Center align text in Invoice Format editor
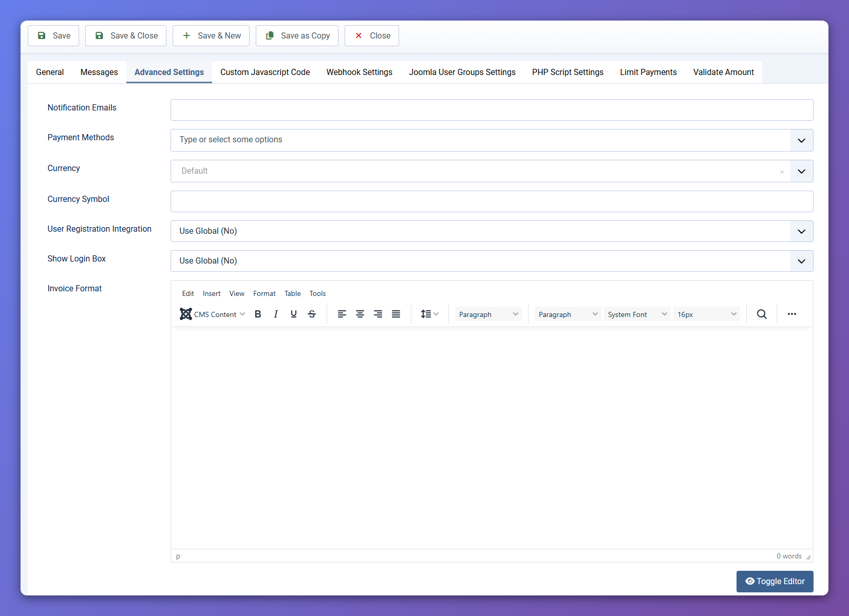849x616 pixels. tap(360, 314)
